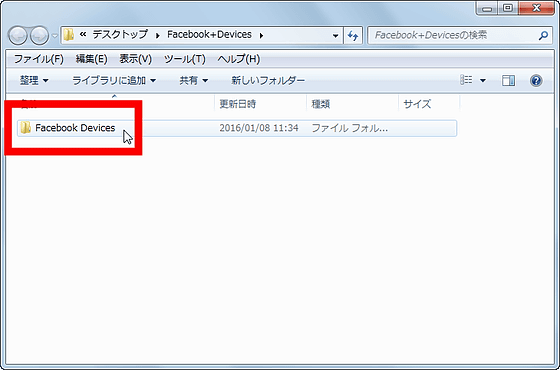Image resolution: width=560 pixels, height=370 pixels.
Task: Refresh the folder view
Action: click(x=353, y=35)
